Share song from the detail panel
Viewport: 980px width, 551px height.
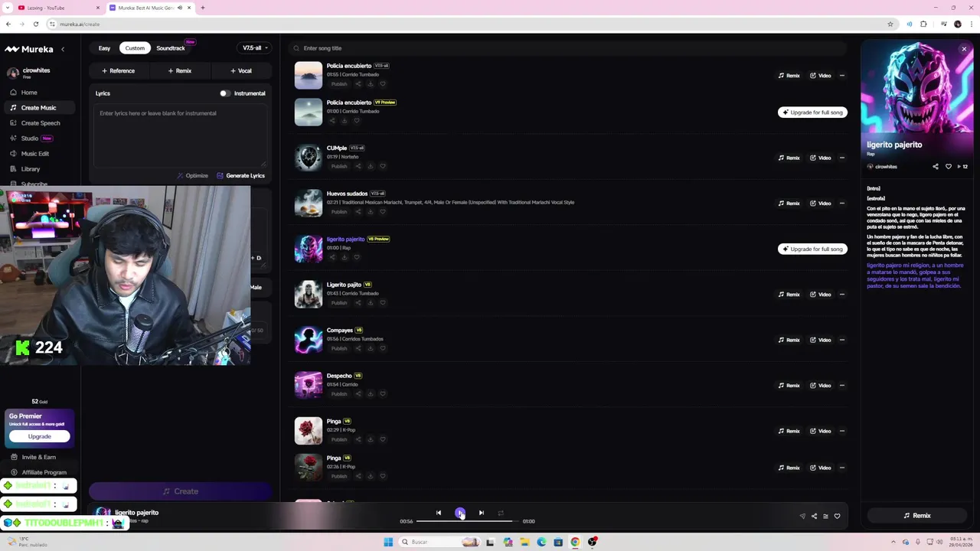[936, 167]
